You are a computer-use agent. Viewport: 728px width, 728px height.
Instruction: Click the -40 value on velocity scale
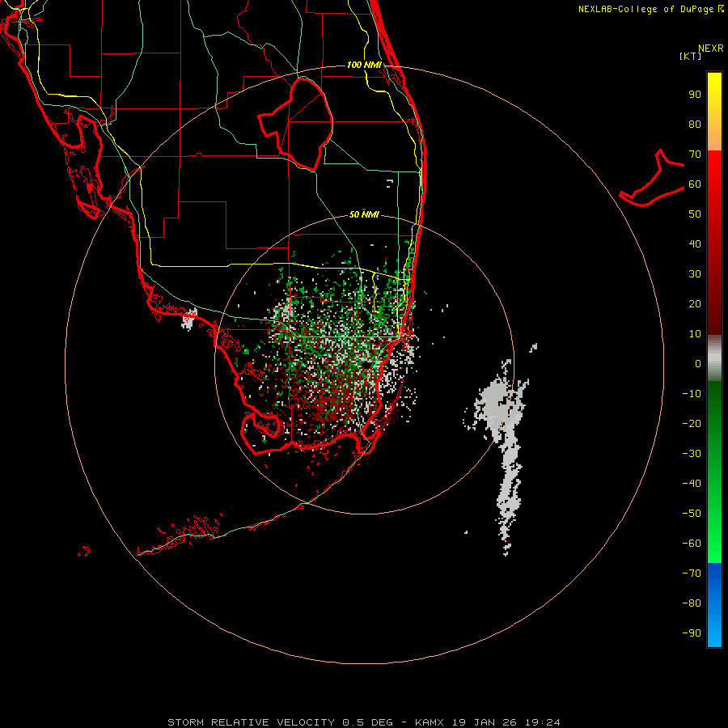692,484
